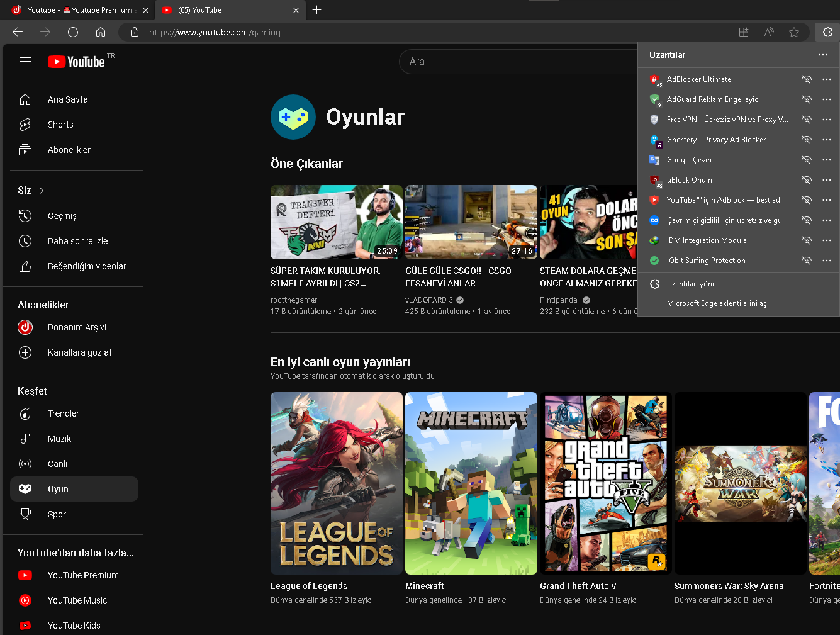The image size is (840, 635).
Task: Toggle toolbar visibility for uBlock Origin
Action: click(806, 180)
